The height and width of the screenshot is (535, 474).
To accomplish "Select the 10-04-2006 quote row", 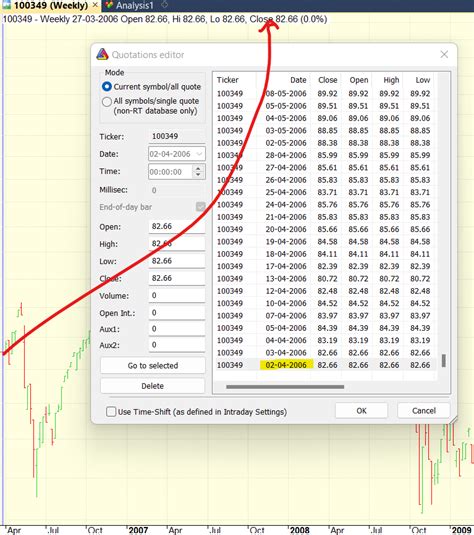I will point(325,303).
